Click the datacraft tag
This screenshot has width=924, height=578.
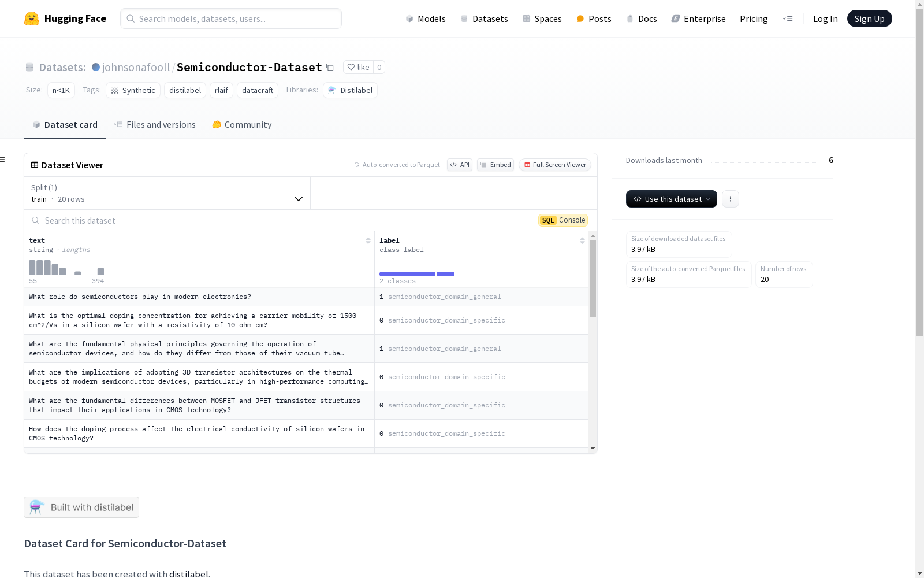(x=258, y=90)
